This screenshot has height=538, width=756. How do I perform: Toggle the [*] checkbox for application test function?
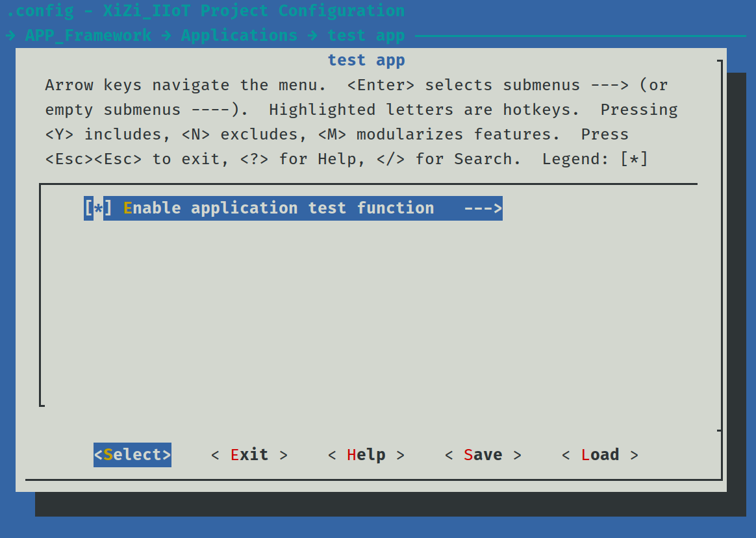(98, 208)
